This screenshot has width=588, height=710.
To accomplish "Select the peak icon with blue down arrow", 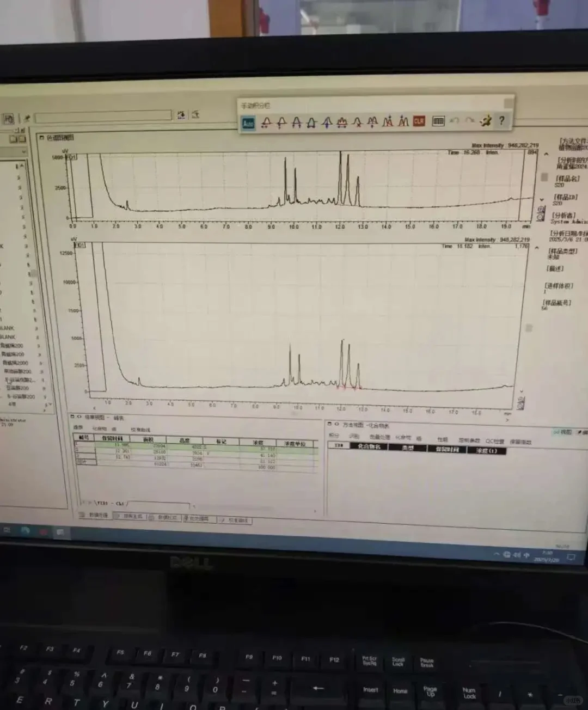I will 327,123.
